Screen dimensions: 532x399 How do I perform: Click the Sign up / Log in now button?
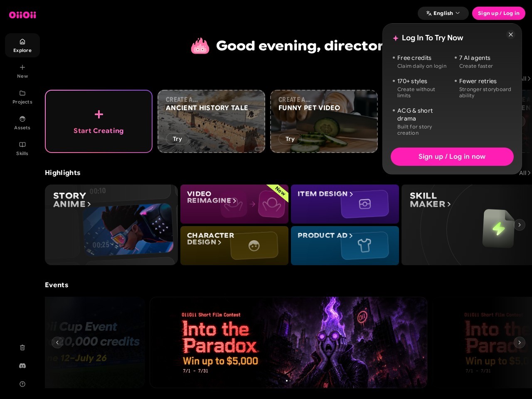tap(452, 157)
